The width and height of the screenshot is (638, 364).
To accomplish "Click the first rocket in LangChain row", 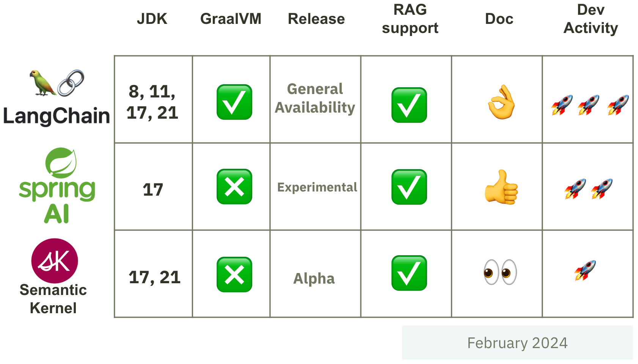I will (x=562, y=105).
